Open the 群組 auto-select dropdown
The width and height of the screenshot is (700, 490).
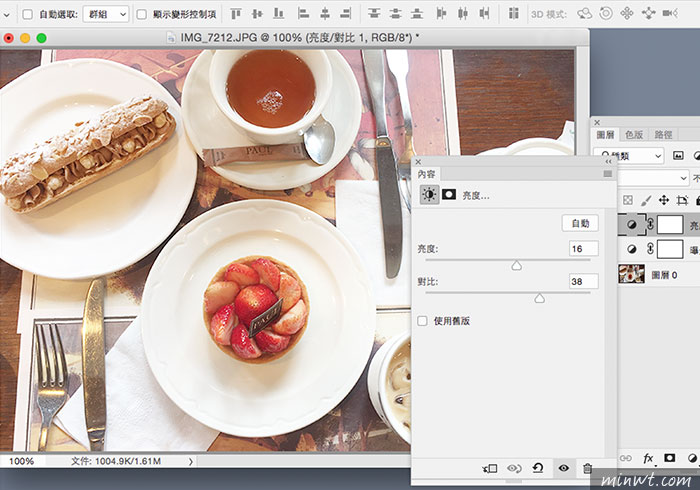[106, 15]
